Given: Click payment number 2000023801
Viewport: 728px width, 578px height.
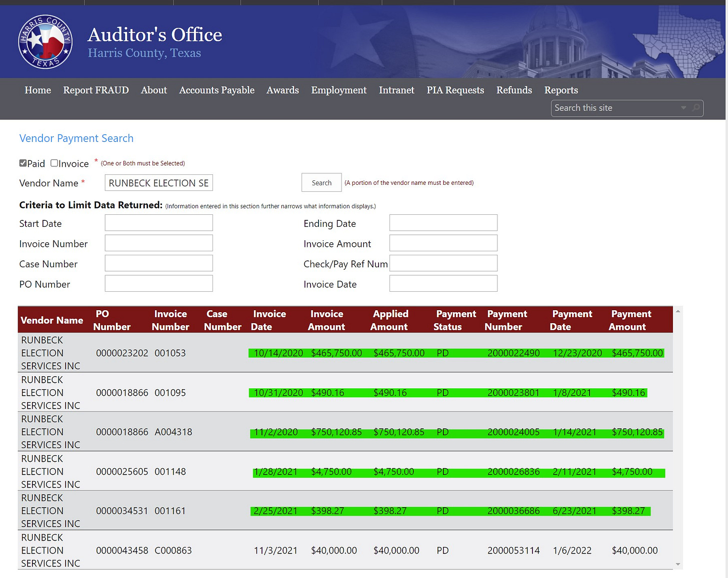Looking at the screenshot, I should tap(513, 393).
